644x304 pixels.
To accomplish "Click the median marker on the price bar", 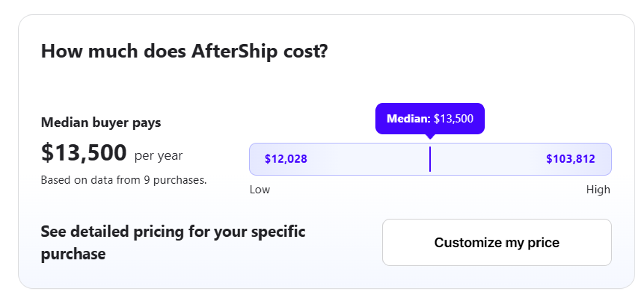I will [430, 159].
